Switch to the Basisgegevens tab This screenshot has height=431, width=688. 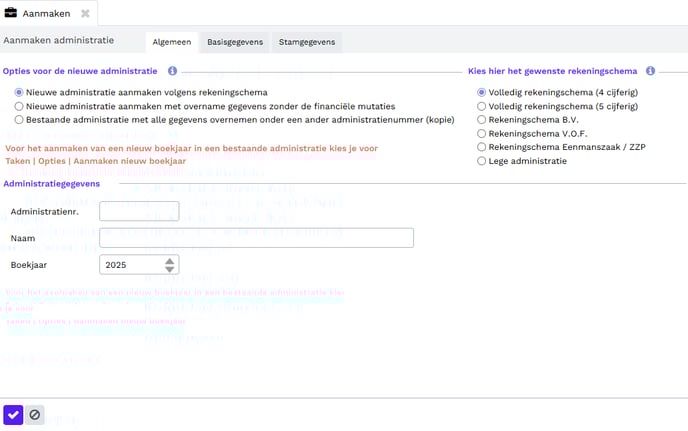235,42
